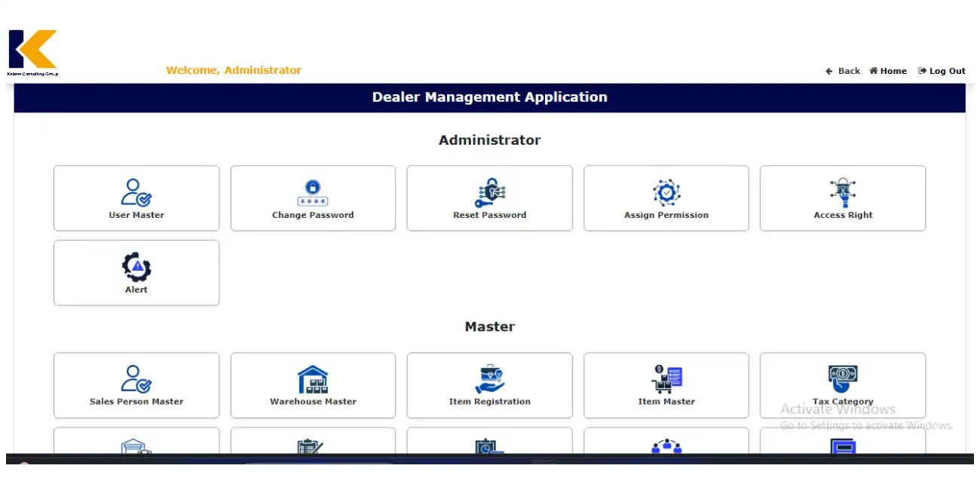Open the Tax Category tile
Image resolution: width=980 pixels, height=490 pixels.
pos(843,385)
